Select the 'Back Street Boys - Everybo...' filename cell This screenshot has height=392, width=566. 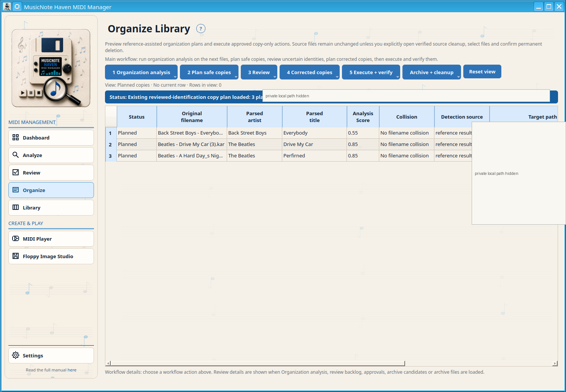[192, 133]
